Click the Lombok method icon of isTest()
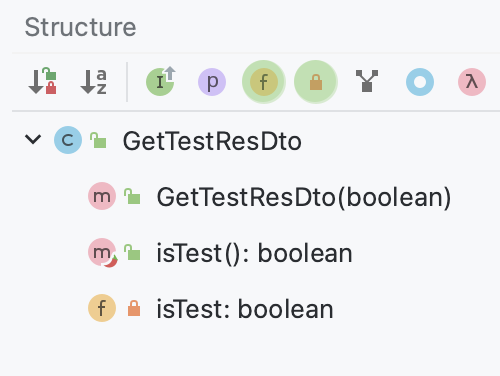Viewport: 500px width, 376px height. (x=102, y=253)
